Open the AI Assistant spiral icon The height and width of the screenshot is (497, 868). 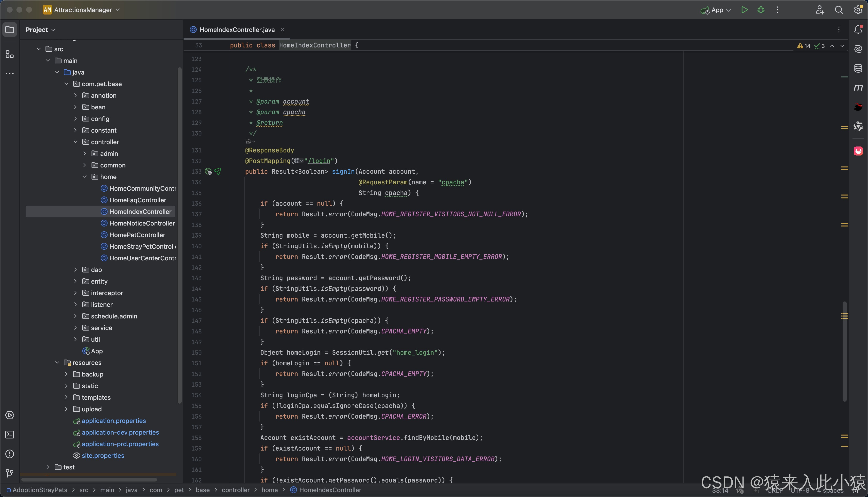858,49
